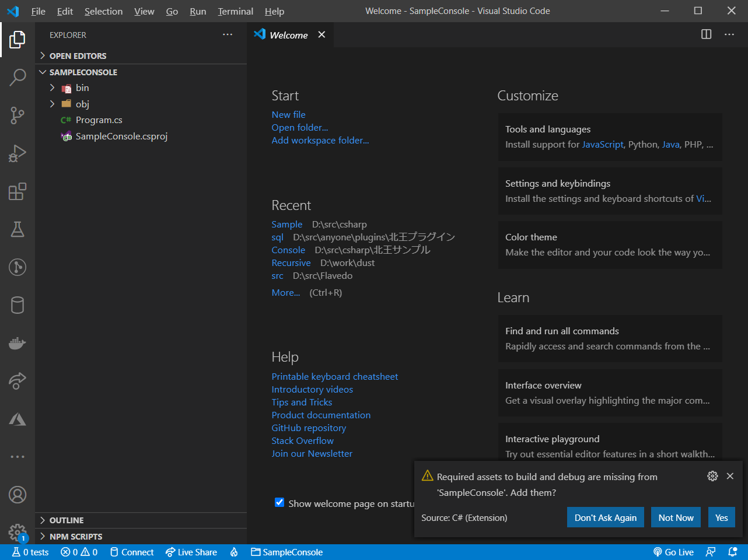Open Find and run all commands card
The image size is (748, 560).
pos(610,339)
